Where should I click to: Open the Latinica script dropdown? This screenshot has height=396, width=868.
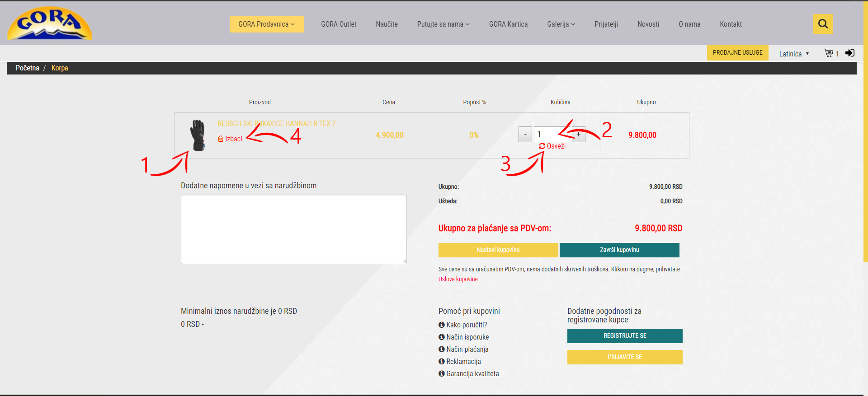[794, 54]
